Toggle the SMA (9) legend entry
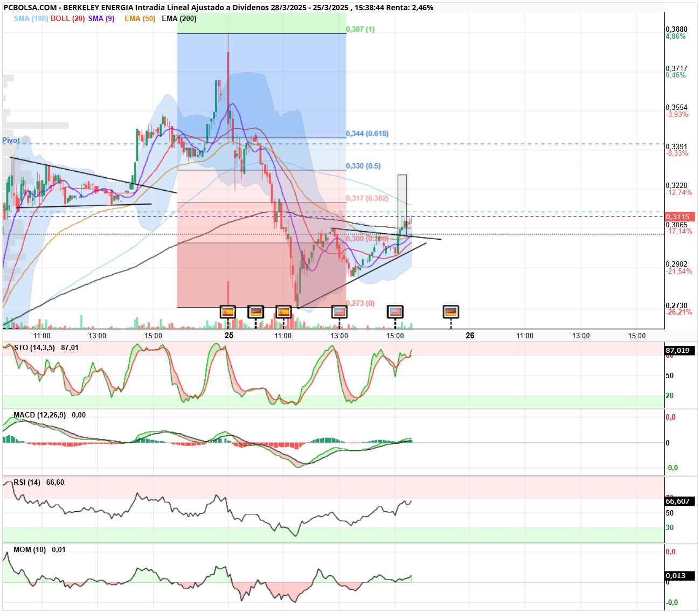 tap(101, 18)
